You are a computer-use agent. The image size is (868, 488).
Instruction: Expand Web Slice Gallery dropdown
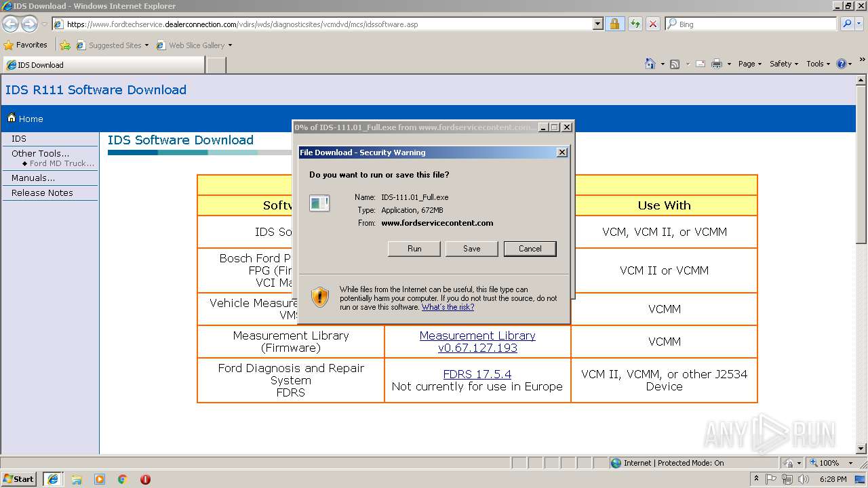coord(230,45)
